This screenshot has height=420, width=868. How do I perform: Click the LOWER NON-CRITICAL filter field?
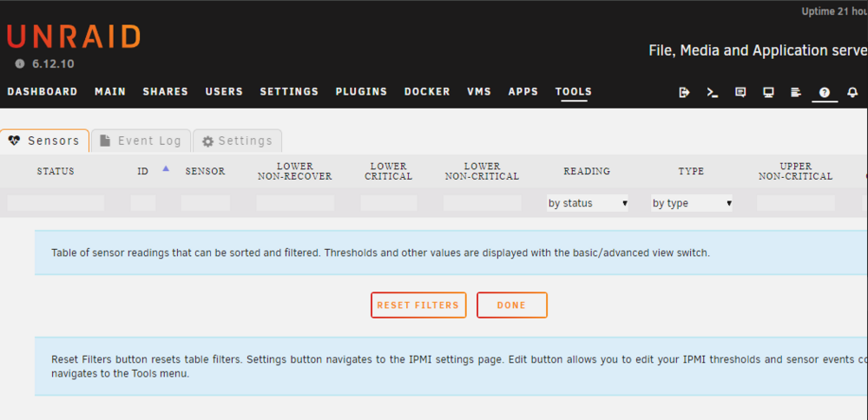[x=482, y=203]
